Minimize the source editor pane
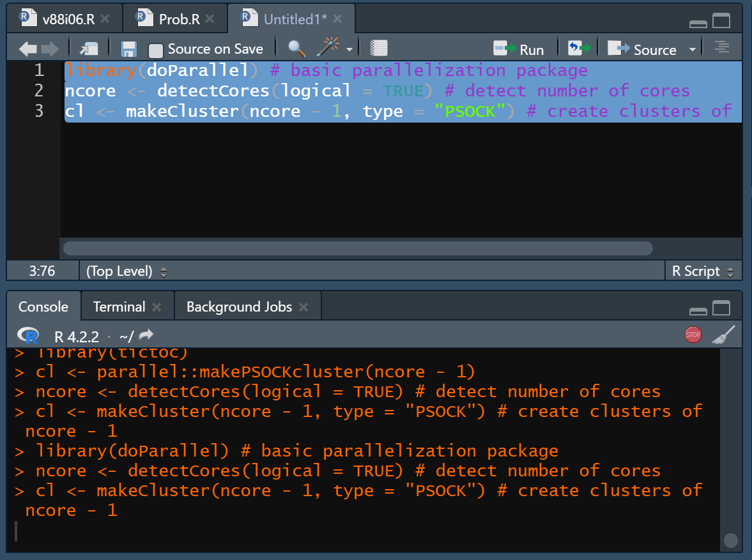This screenshot has width=752, height=560. [698, 24]
